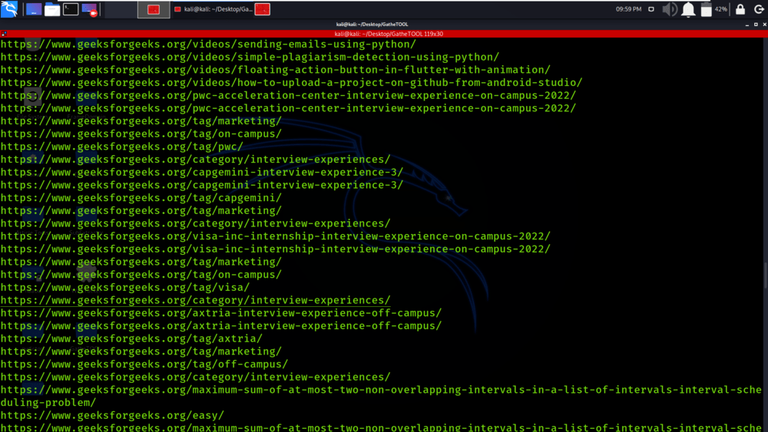Maximize the terminal window
Screen dimensions: 768x432
[x=756, y=24]
